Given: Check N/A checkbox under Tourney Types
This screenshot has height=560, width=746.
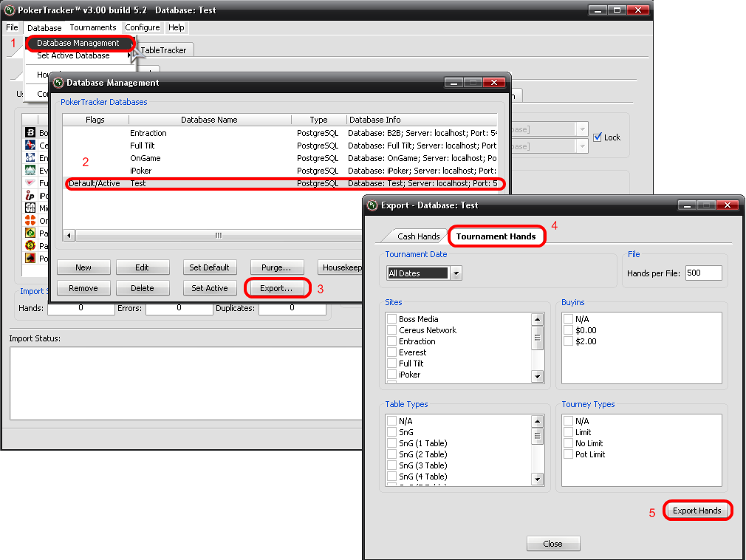Looking at the screenshot, I should click(568, 420).
